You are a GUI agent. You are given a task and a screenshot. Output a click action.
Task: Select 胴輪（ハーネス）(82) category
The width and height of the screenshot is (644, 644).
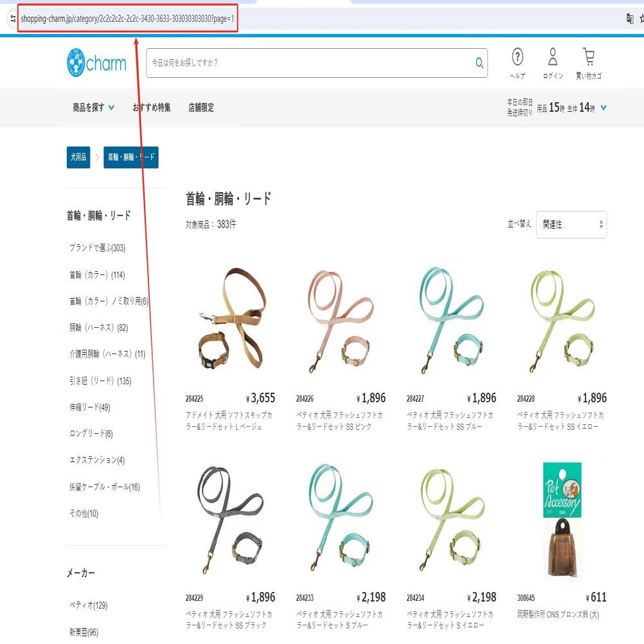[x=98, y=327]
